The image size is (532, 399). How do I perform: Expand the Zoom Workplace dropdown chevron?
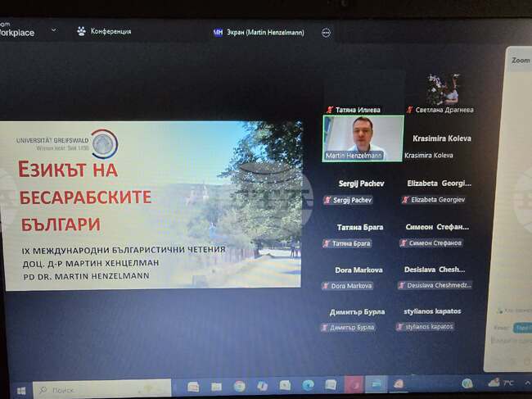pos(54,30)
